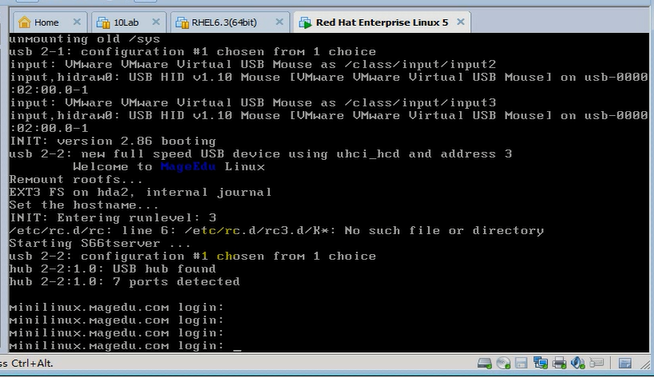
Task: Click the blue 'MageEdu' word
Action: (188, 167)
